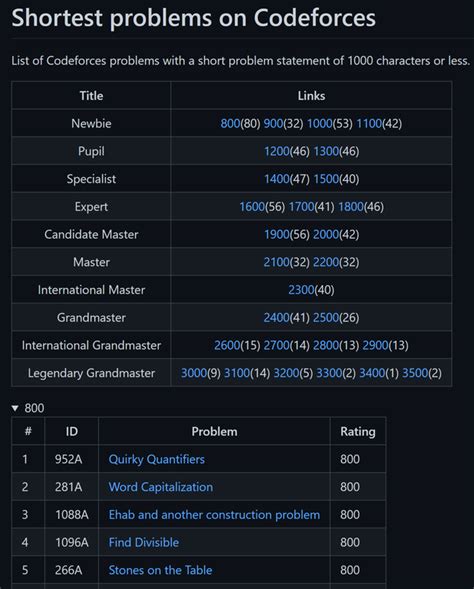Click the Shortest problems on Codeforces heading
This screenshot has height=589, width=474.
tap(193, 18)
